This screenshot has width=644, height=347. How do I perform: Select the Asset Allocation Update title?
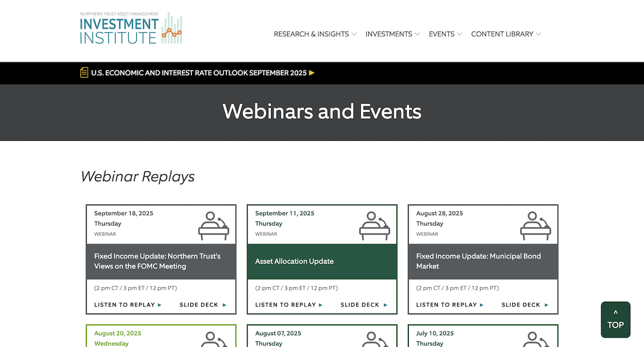point(294,261)
